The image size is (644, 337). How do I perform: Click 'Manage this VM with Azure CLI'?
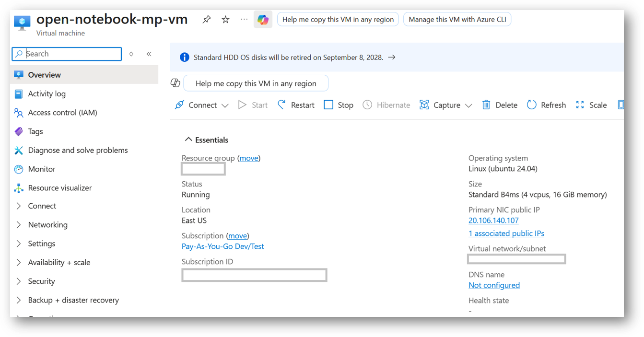[x=457, y=19]
